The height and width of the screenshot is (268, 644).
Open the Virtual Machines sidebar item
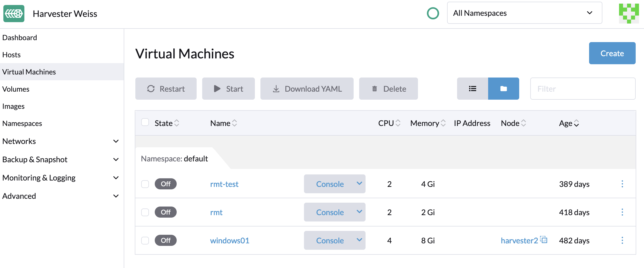29,72
